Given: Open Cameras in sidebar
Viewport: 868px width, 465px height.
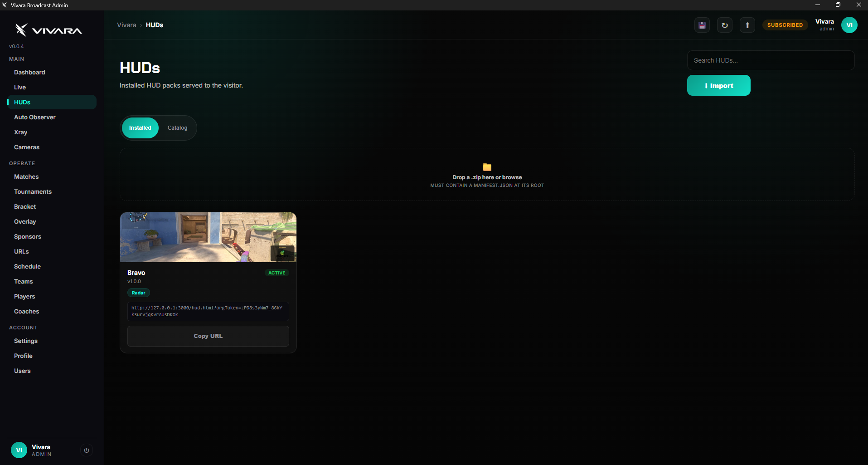Looking at the screenshot, I should 52,147.
